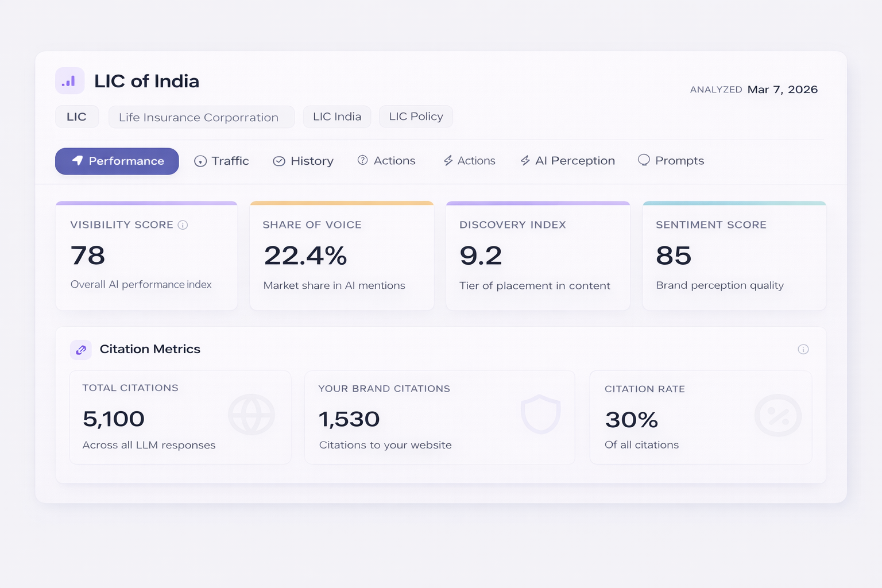Click the lightning bolt icon beside AI Perception
This screenshot has height=588, width=882.
(525, 161)
